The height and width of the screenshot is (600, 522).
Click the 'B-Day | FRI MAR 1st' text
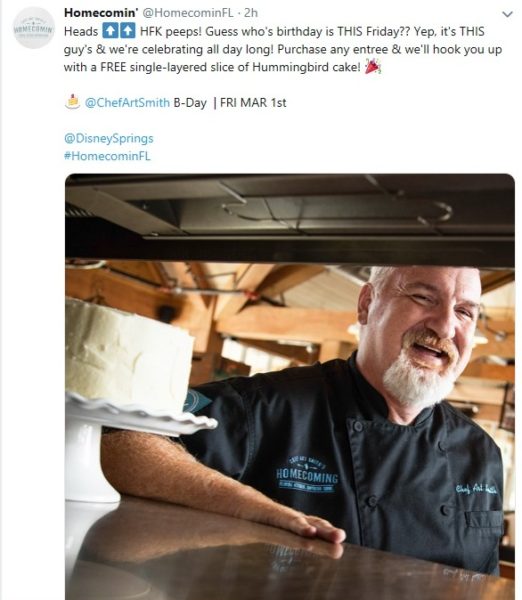230,103
